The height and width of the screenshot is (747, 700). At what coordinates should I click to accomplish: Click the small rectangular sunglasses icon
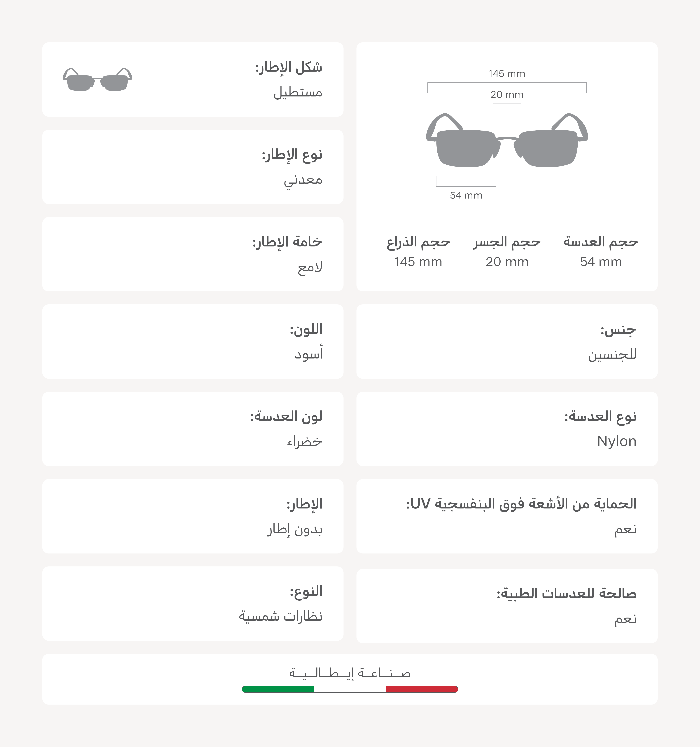click(x=97, y=80)
